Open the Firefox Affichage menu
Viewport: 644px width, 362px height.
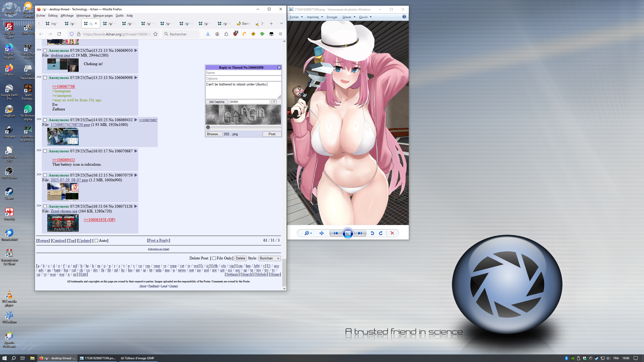(x=67, y=16)
